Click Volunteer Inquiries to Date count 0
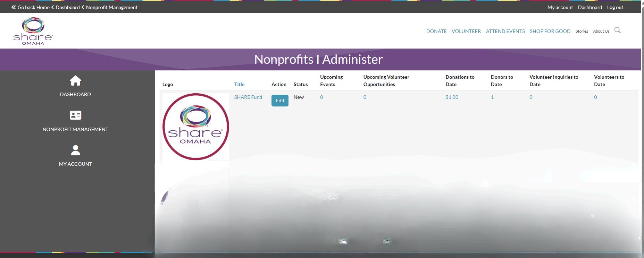Screen dimensions: 644x258 pyautogui.click(x=531, y=97)
